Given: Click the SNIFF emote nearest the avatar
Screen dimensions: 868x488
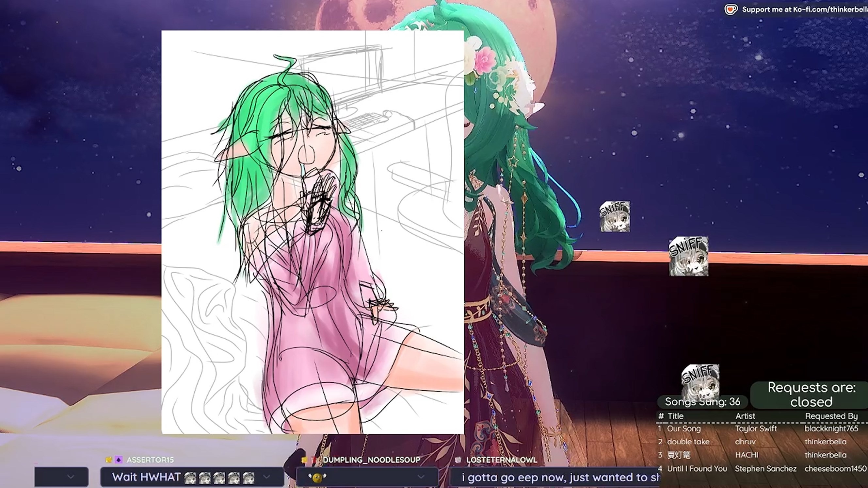Looking at the screenshot, I should (x=615, y=216).
